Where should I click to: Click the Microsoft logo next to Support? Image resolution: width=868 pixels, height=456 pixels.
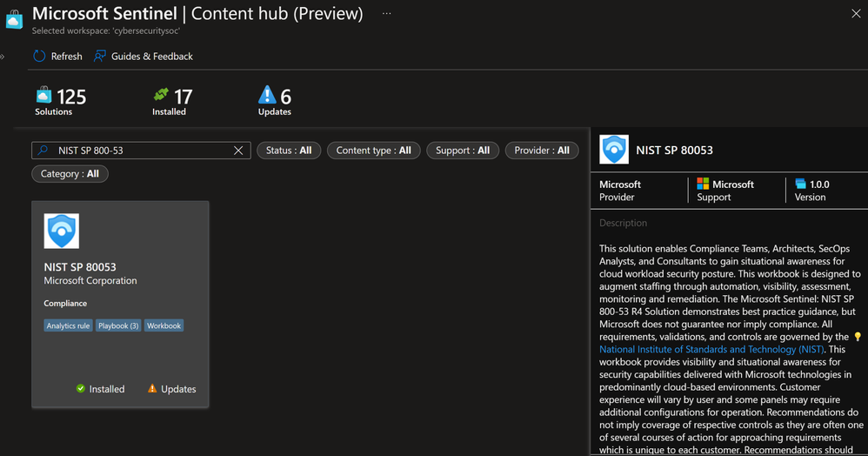(703, 184)
